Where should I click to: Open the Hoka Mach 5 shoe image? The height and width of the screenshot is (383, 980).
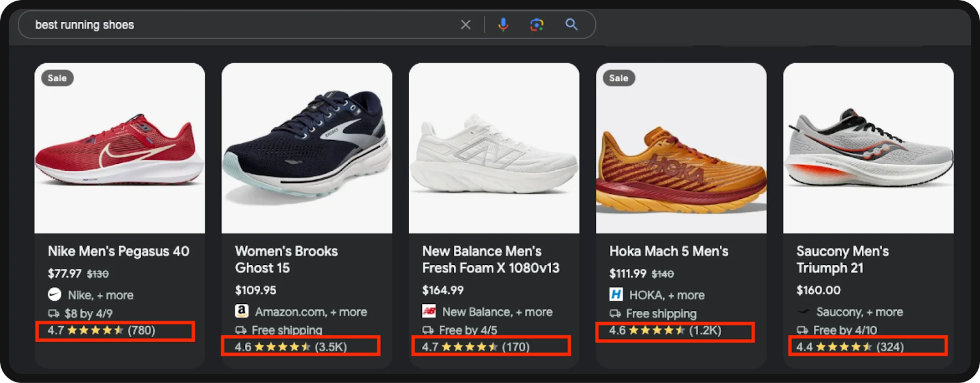(x=681, y=148)
